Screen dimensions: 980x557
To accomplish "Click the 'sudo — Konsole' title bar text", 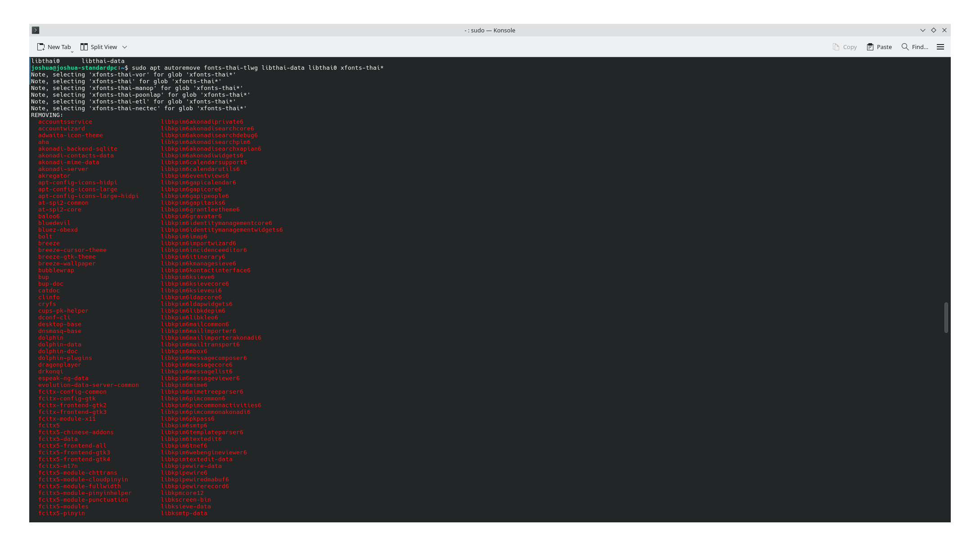I will [x=490, y=30].
